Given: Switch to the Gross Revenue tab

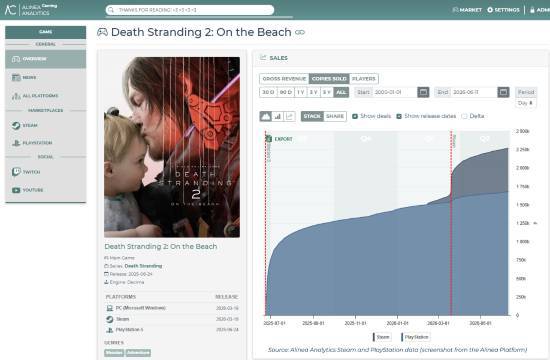Looking at the screenshot, I should click(x=284, y=79).
